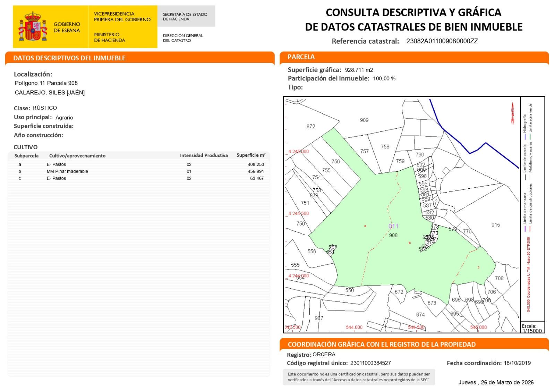Click the red north arrow on map
The height and width of the screenshot is (392, 555).
coord(512,113)
